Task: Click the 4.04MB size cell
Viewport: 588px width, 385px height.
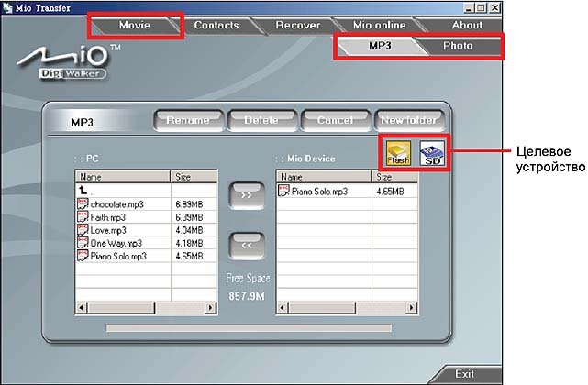Action: click(x=189, y=230)
